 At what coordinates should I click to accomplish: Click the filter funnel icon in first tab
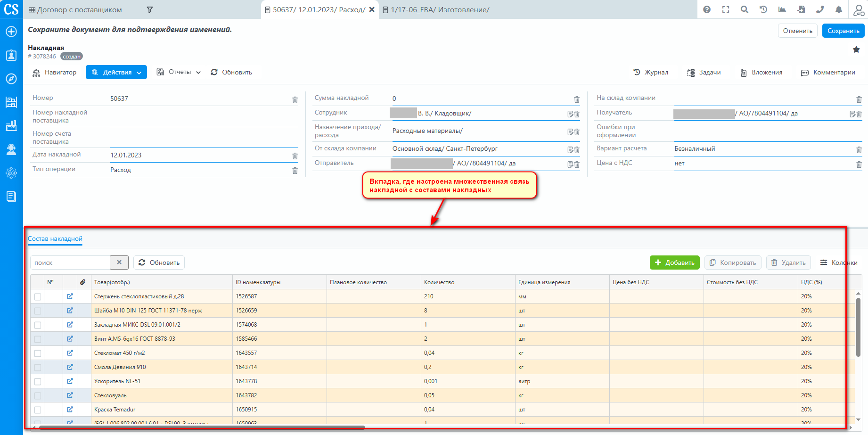150,10
